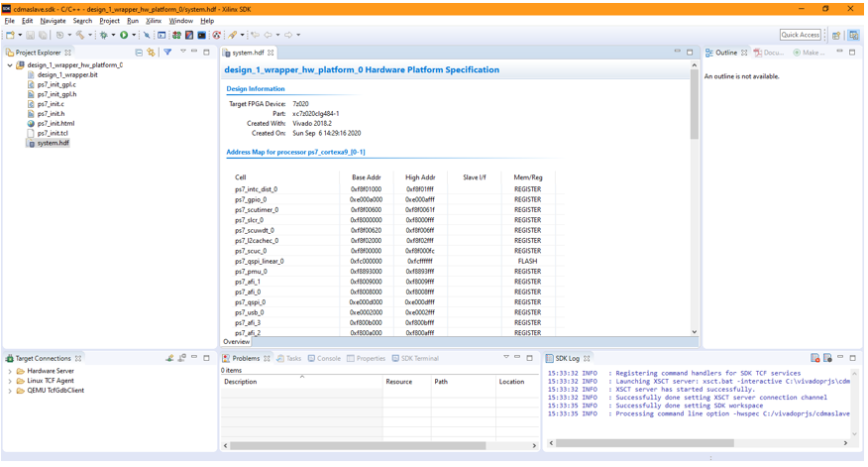Minimize the Project Explorer panel

(194, 52)
